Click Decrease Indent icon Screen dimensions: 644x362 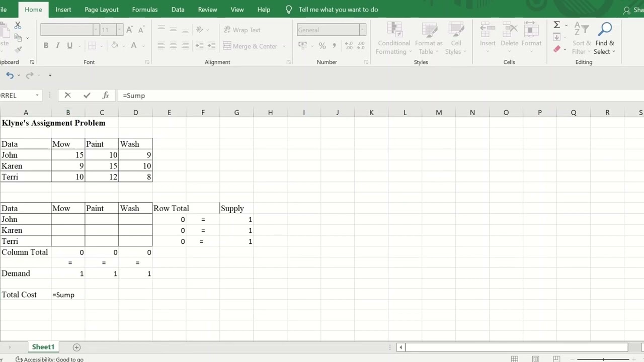(x=199, y=46)
